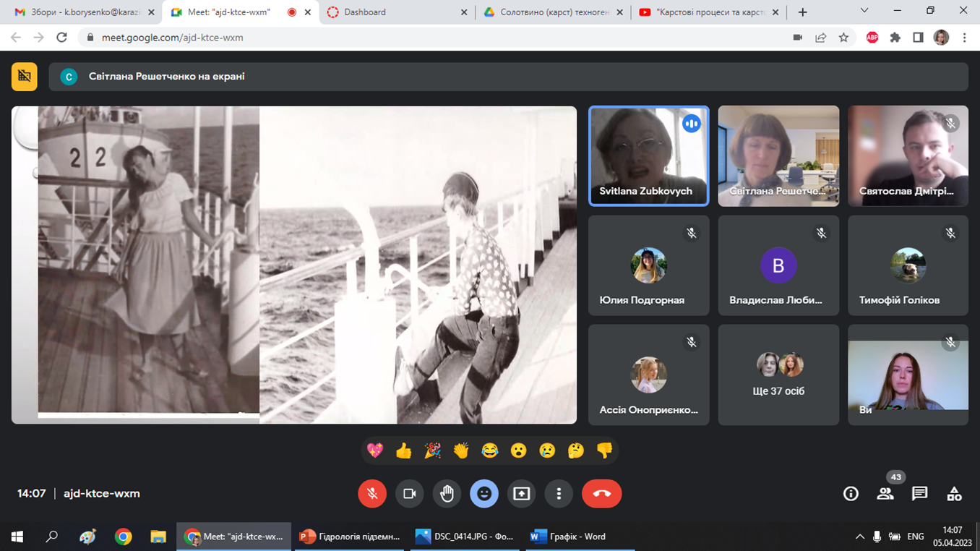Screen dimensions: 980x551
Task: Open the chat panel icon
Action: coord(919,494)
